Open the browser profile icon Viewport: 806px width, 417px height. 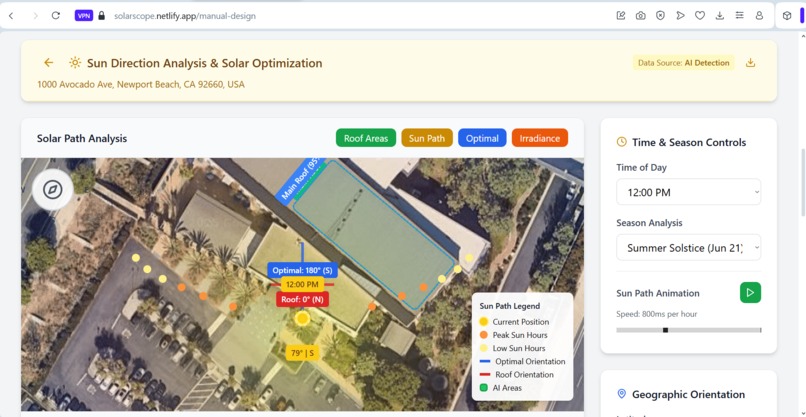[759, 15]
